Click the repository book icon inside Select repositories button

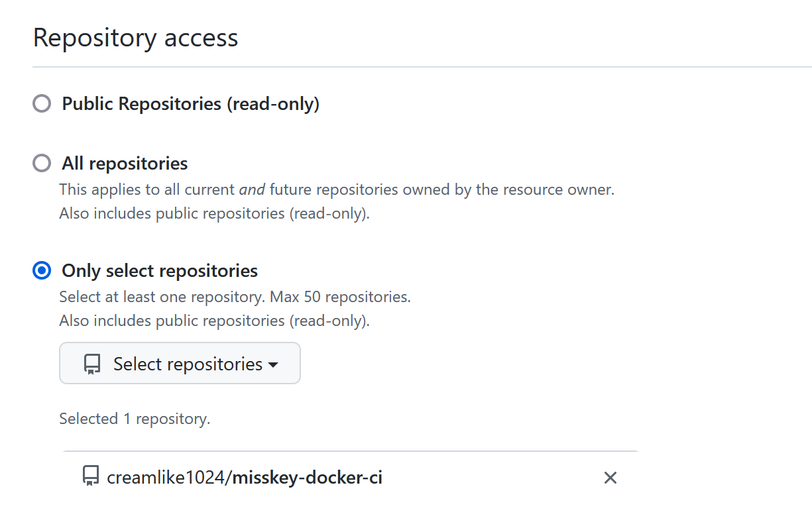click(x=91, y=363)
